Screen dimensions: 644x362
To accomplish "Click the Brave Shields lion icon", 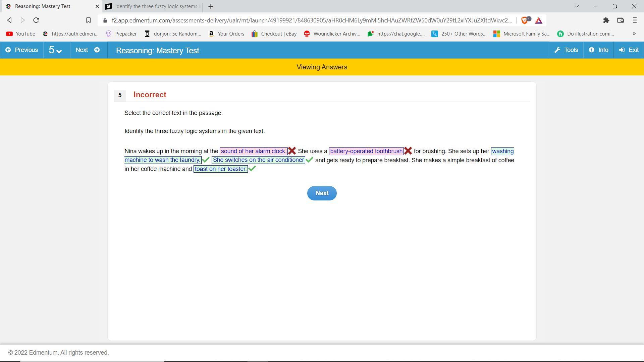I will pyautogui.click(x=525, y=20).
